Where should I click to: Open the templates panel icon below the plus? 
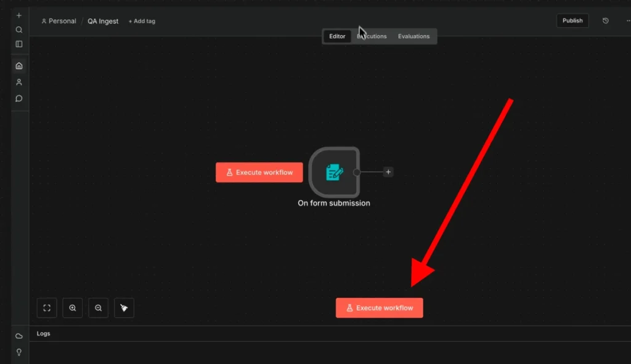pyautogui.click(x=18, y=44)
